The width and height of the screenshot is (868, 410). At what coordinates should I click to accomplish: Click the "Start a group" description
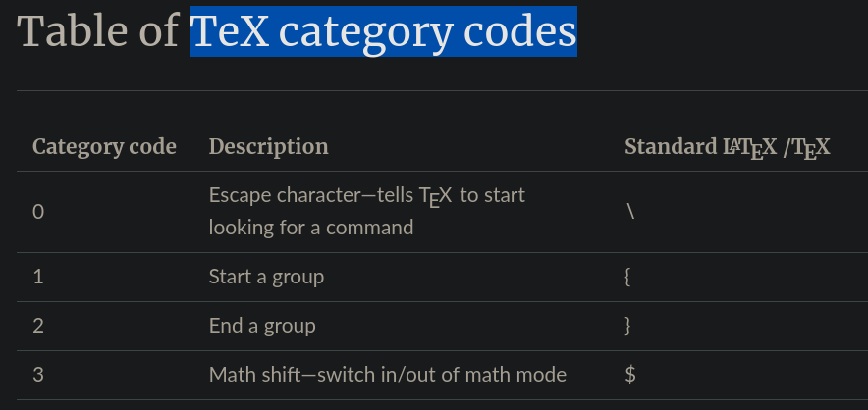(266, 277)
